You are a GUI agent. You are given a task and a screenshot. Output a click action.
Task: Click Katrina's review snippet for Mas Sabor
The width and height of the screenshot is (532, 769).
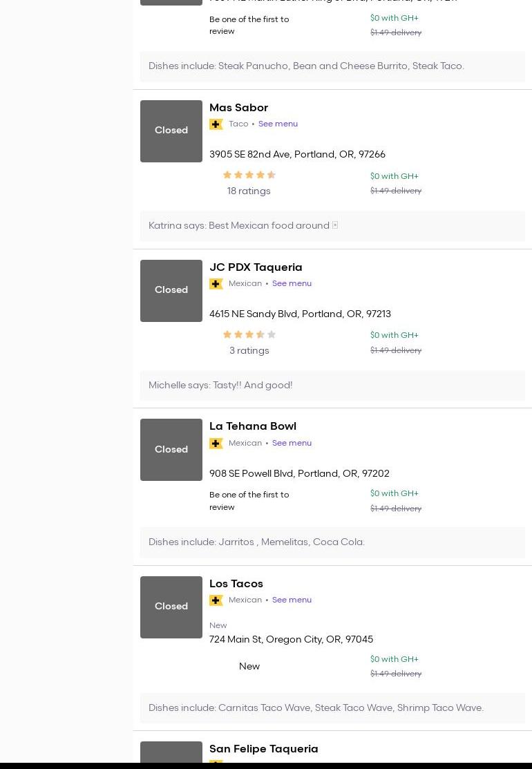coord(239,226)
